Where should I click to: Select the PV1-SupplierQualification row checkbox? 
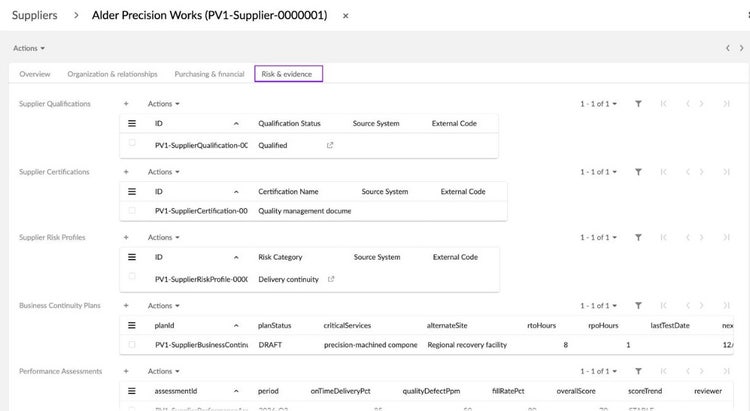[x=132, y=143]
